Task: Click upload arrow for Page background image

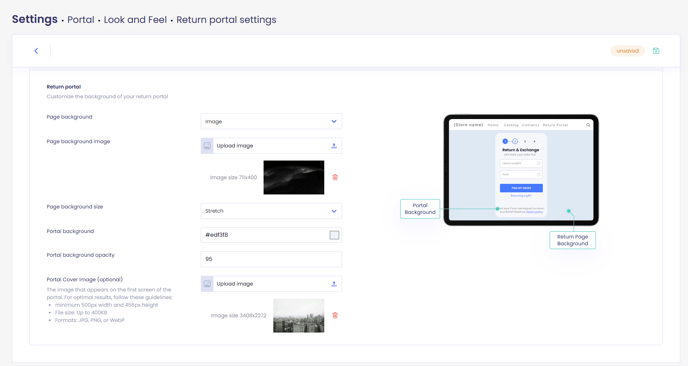Action: point(334,146)
